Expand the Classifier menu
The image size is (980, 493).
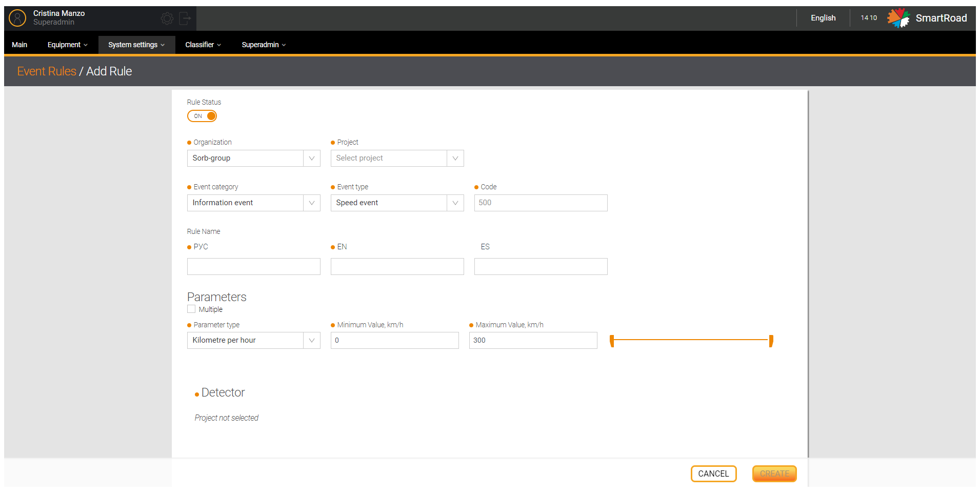click(203, 45)
